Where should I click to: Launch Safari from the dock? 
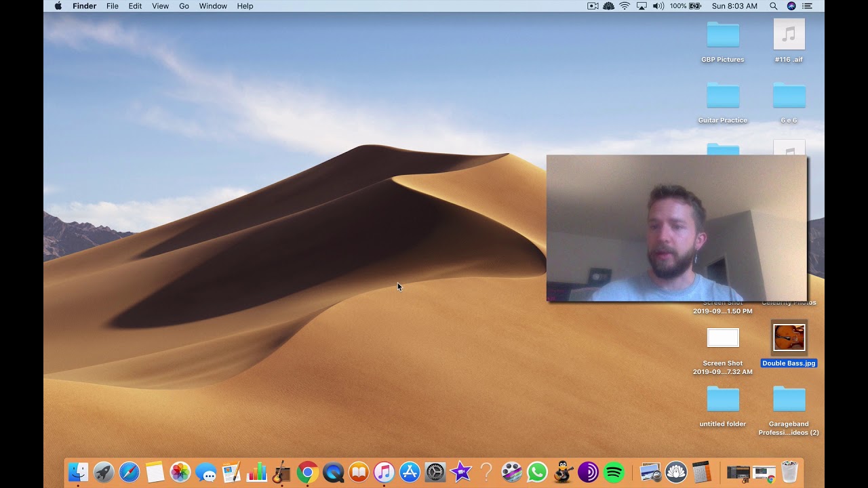130,472
